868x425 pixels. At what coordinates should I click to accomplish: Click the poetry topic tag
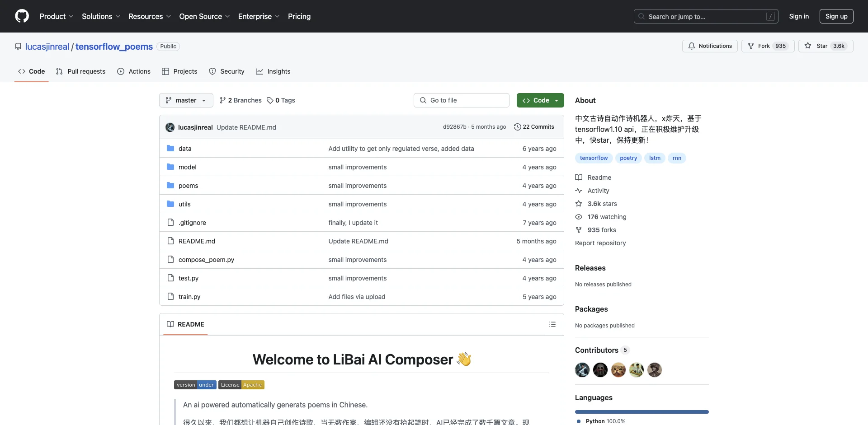coord(628,158)
